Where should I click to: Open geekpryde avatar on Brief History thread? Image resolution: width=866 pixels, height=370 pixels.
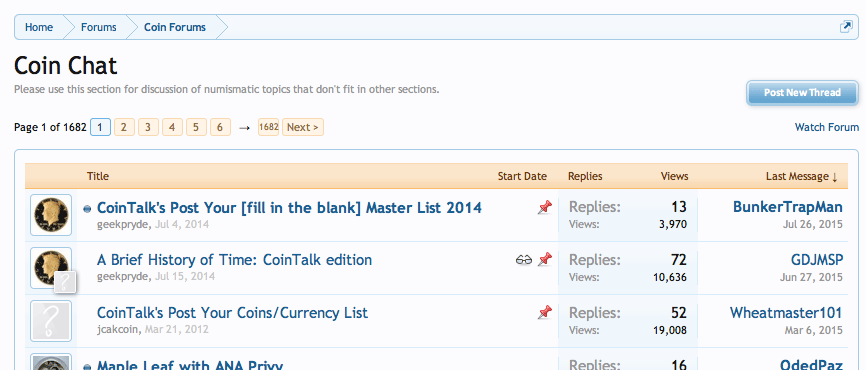[x=51, y=268]
